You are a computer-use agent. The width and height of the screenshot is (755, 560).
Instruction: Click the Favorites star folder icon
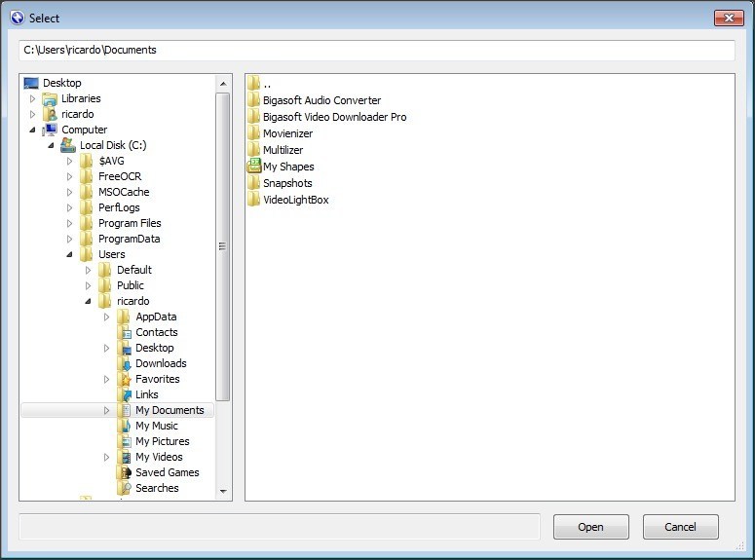coord(125,380)
